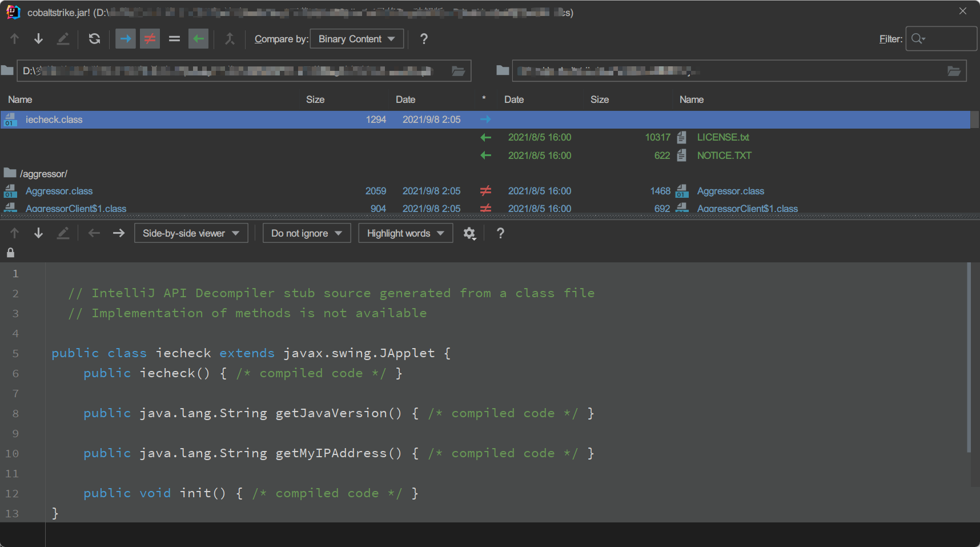
Task: Toggle show different files filter
Action: coord(150,39)
